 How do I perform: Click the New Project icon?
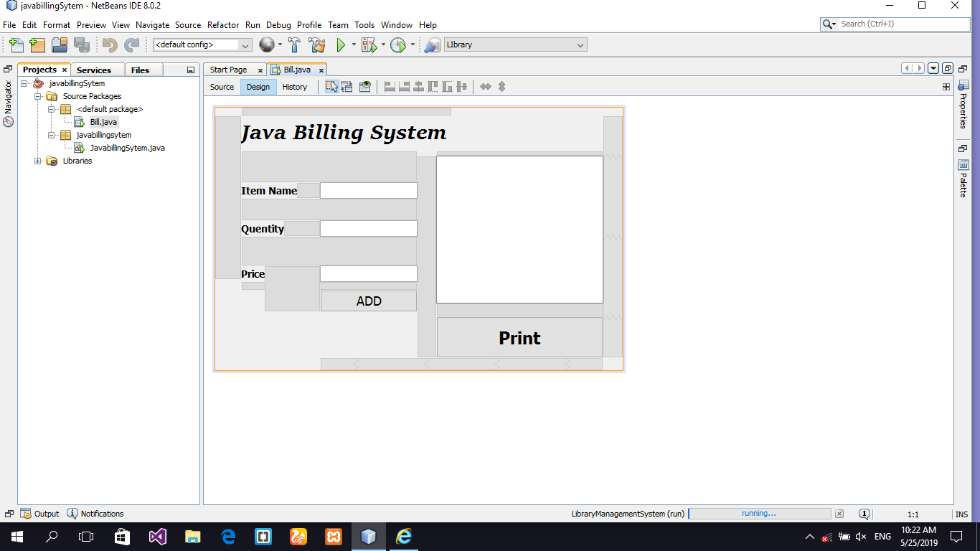click(x=37, y=44)
